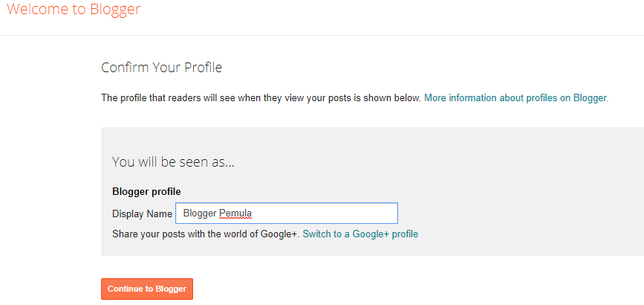Click the word 'Profile' in Confirm Your Profile

pyautogui.click(x=203, y=68)
